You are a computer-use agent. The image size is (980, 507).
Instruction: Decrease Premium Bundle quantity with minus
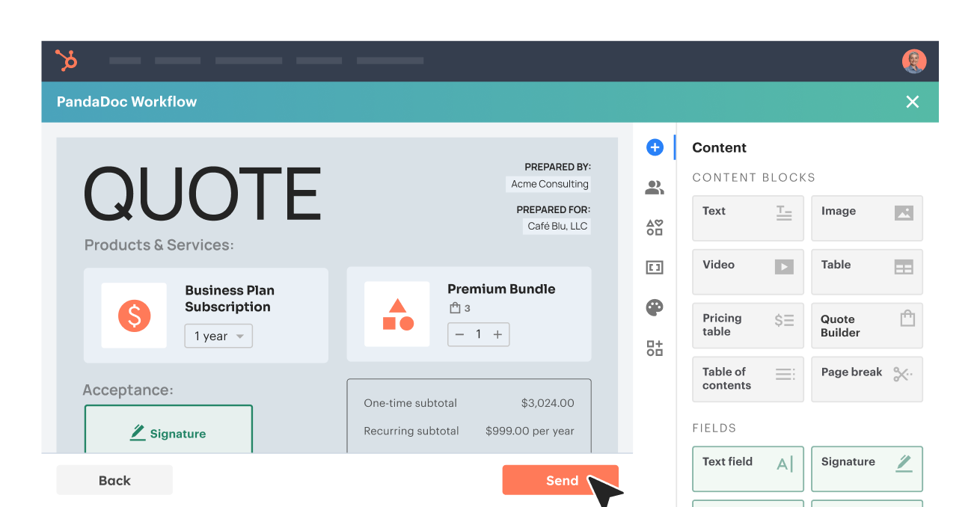(x=459, y=334)
